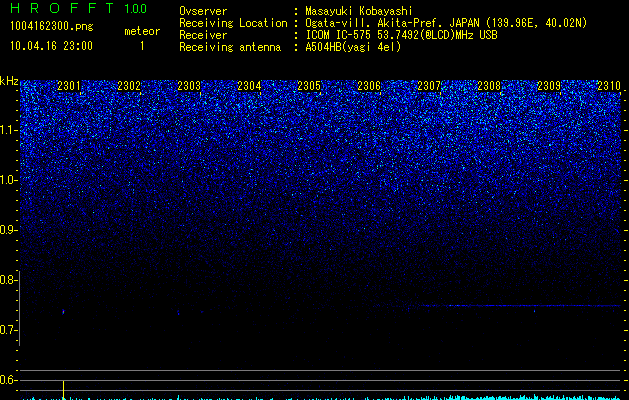629x400 pixels.
Task: Click the Ovserver field label
Action: tap(203, 11)
